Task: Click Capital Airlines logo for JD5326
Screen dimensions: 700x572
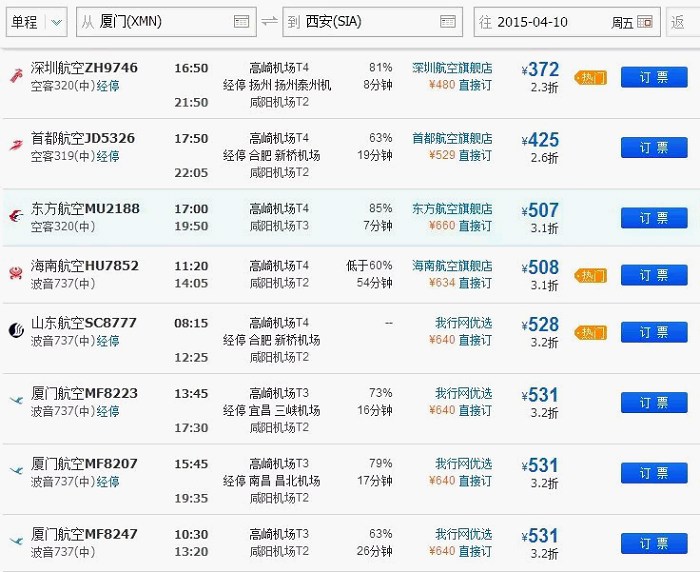Action: pyautogui.click(x=16, y=146)
